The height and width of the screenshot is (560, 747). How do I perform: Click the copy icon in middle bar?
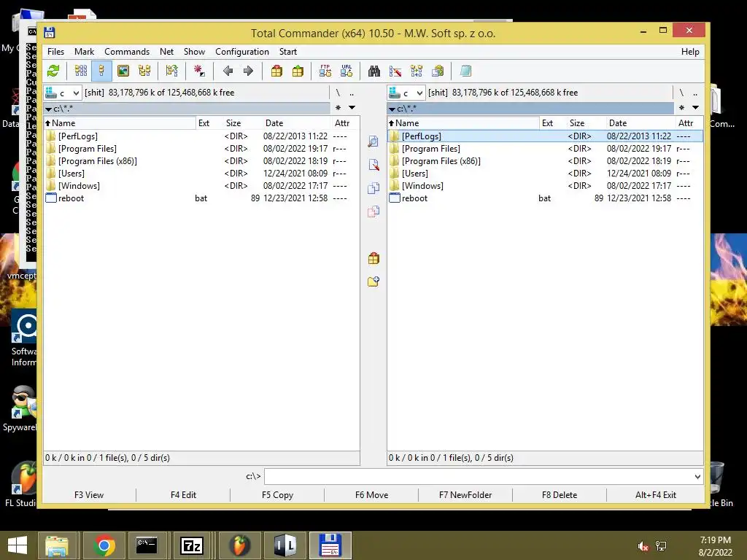[373, 188]
